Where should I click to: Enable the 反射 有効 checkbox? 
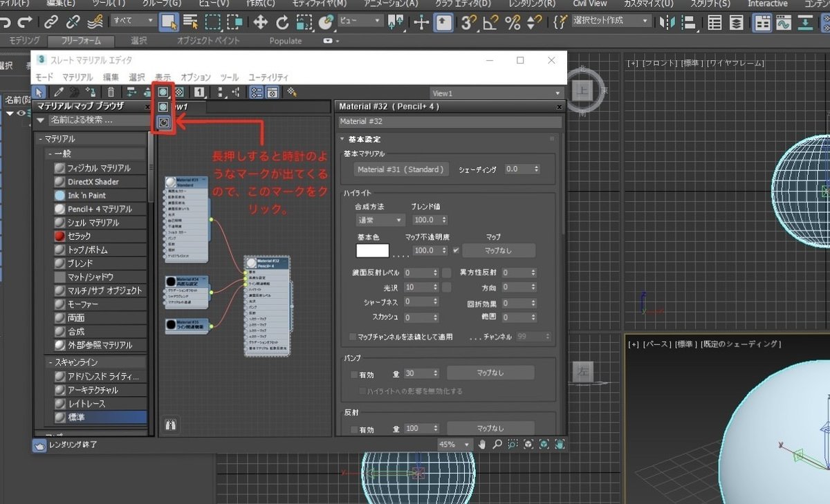tap(354, 429)
